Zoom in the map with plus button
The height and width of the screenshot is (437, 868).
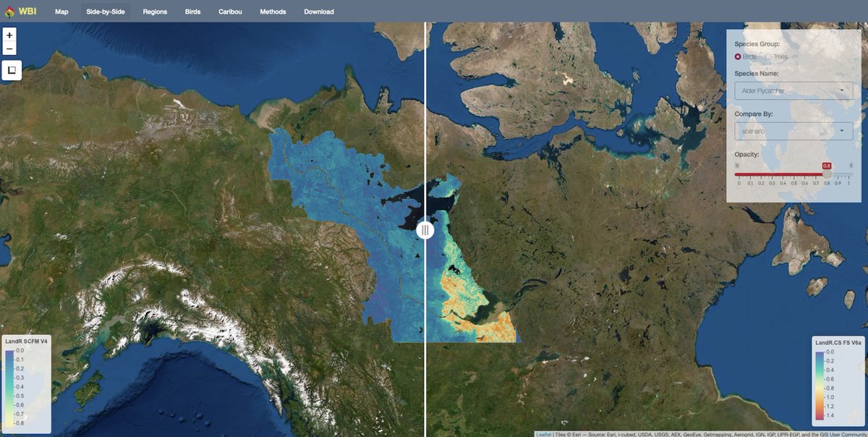tap(9, 35)
